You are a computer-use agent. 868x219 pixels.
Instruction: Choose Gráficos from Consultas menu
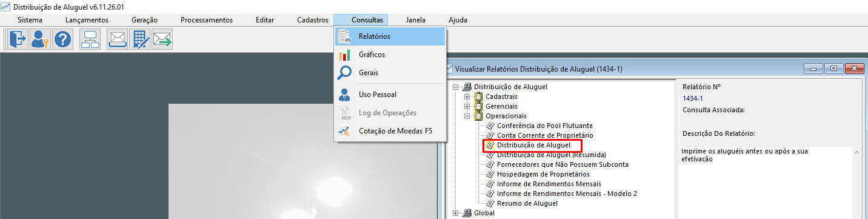pyautogui.click(x=390, y=55)
